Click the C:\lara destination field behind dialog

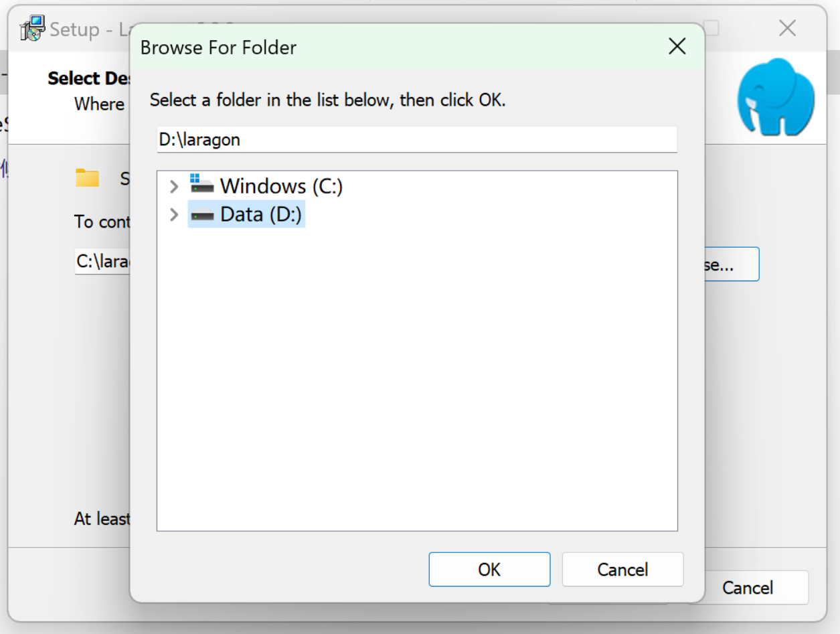pos(102,261)
